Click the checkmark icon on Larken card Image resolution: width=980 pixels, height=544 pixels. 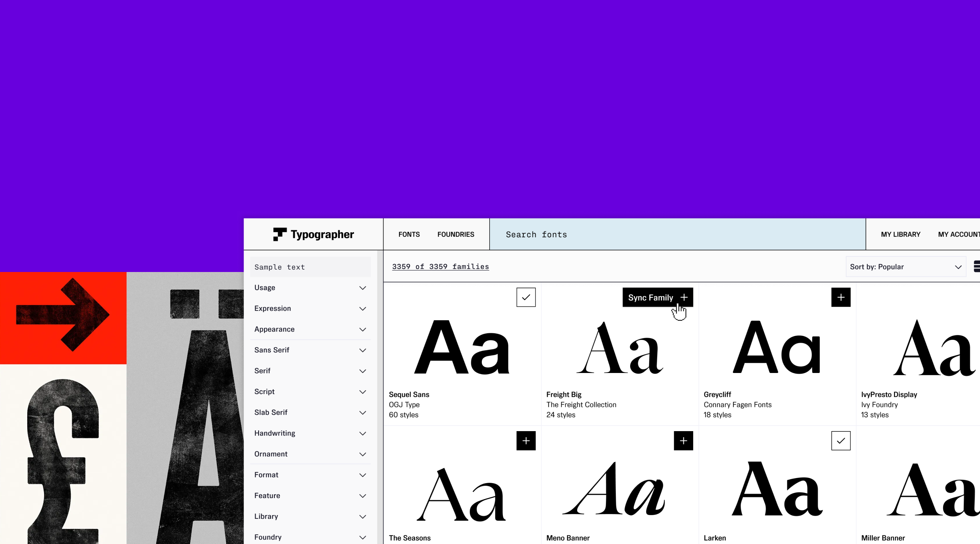pos(841,441)
